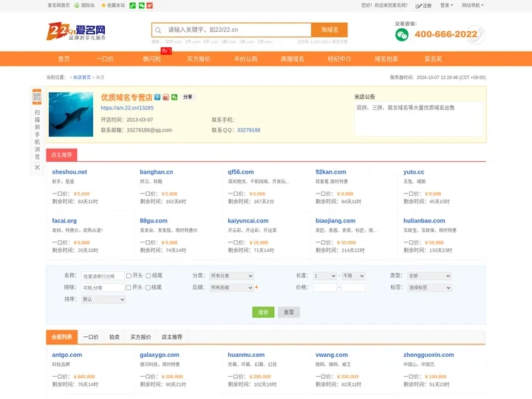
Task: Open 爱名奖 in the orange navigation bar
Action: 433,59
